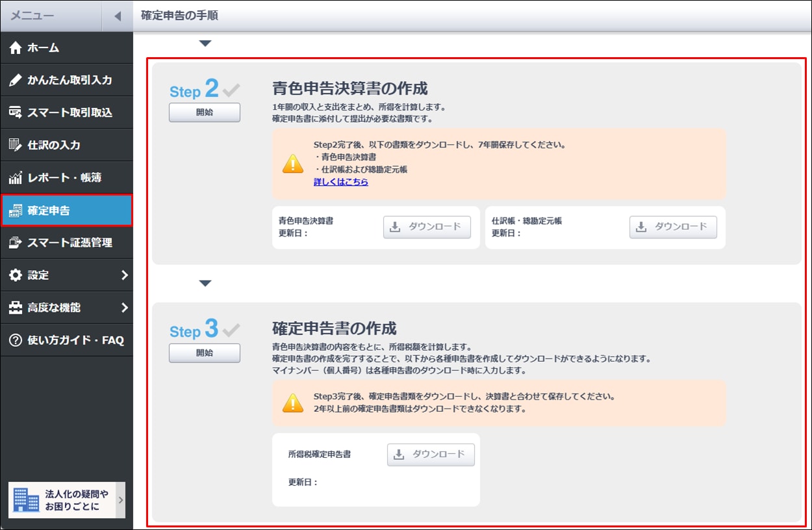Open the 詳しくはこちら link
Viewport: 812px width, 530px height.
point(340,183)
